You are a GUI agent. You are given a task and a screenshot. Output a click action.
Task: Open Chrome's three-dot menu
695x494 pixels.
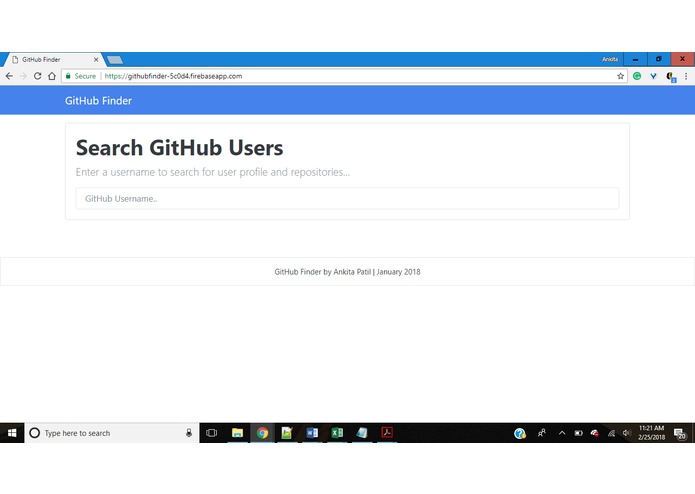point(686,76)
